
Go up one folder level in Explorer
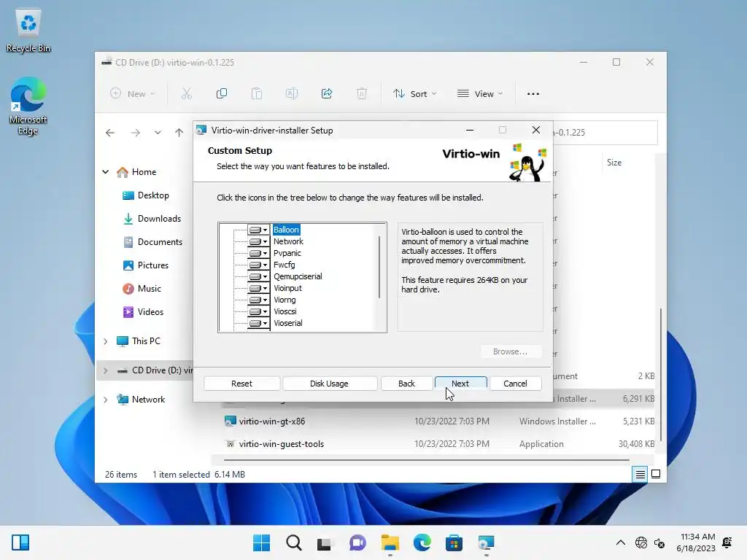(x=179, y=133)
